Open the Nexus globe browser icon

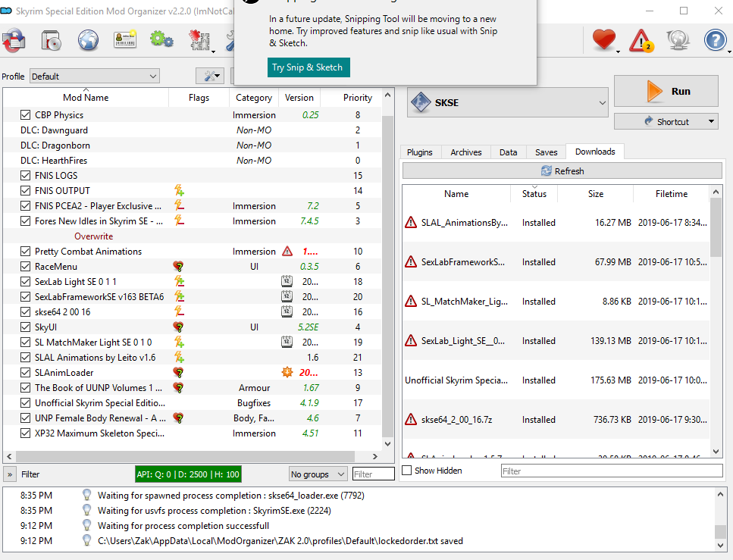coord(88,39)
